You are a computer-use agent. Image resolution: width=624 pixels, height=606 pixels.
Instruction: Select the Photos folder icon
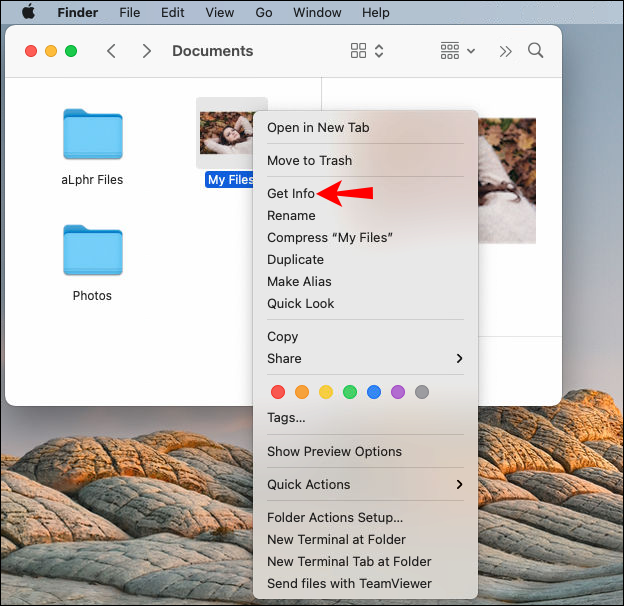click(x=93, y=250)
